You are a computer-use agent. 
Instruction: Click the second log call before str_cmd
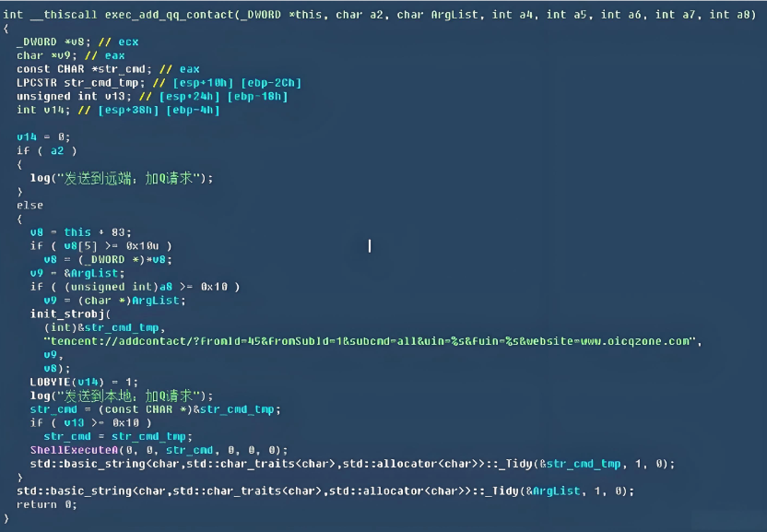click(122, 396)
